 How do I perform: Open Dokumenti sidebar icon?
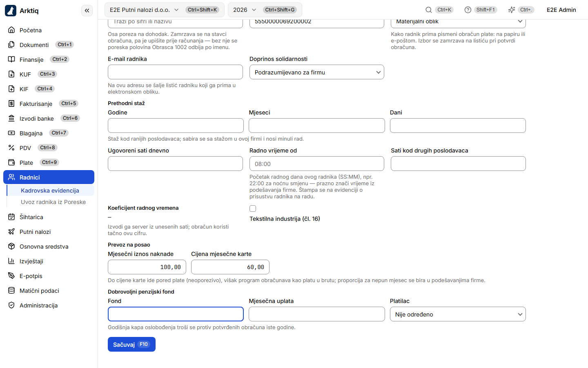[x=11, y=45]
